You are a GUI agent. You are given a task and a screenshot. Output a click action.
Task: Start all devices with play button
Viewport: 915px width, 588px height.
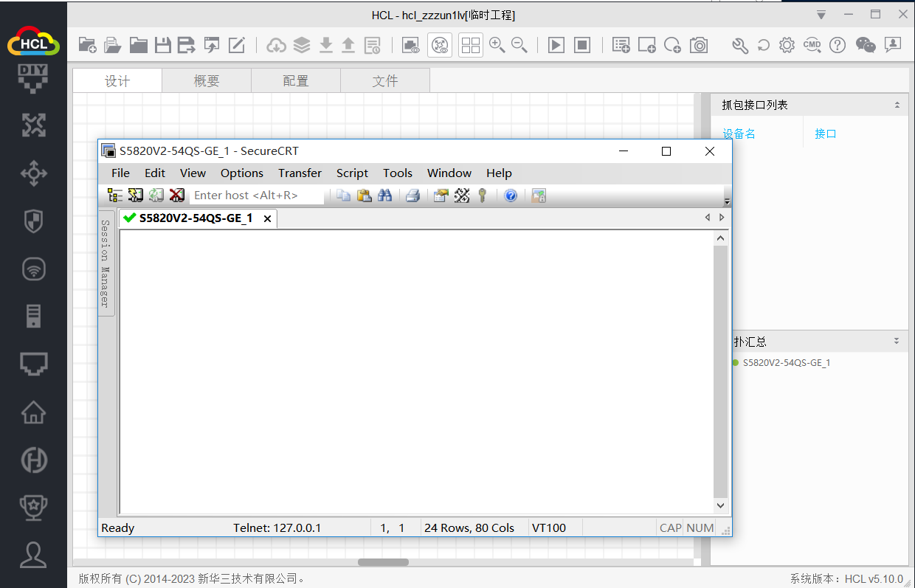(556, 45)
